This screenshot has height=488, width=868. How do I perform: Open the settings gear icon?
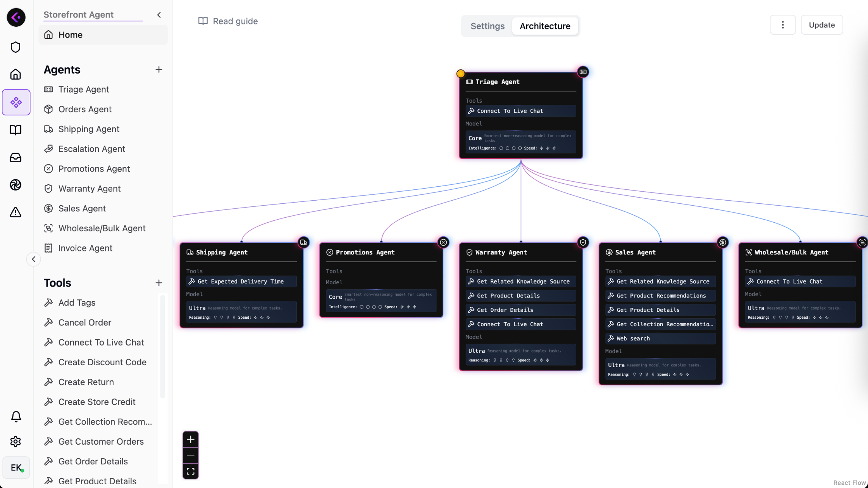15,442
